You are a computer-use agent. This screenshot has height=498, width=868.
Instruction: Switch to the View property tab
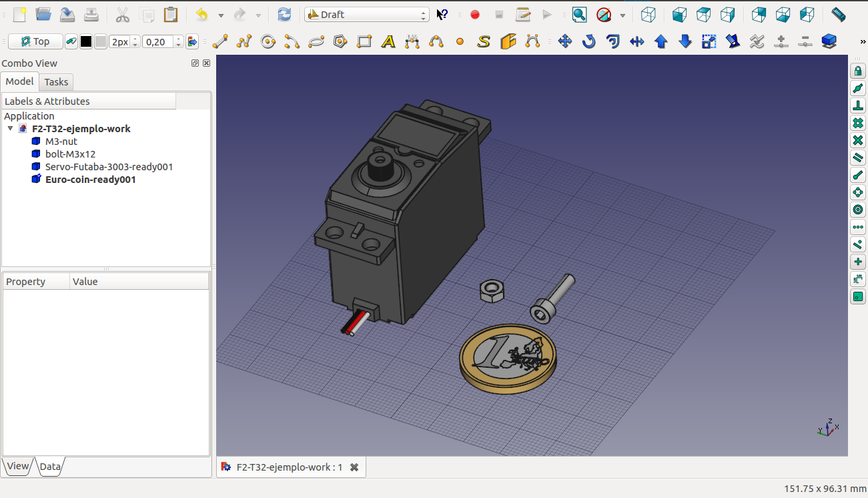tap(18, 466)
